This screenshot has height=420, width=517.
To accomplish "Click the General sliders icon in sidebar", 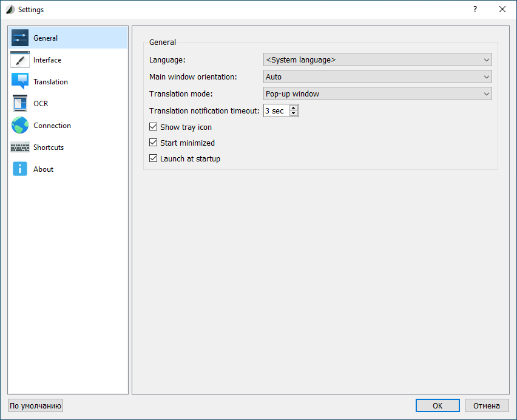I will click(x=20, y=38).
